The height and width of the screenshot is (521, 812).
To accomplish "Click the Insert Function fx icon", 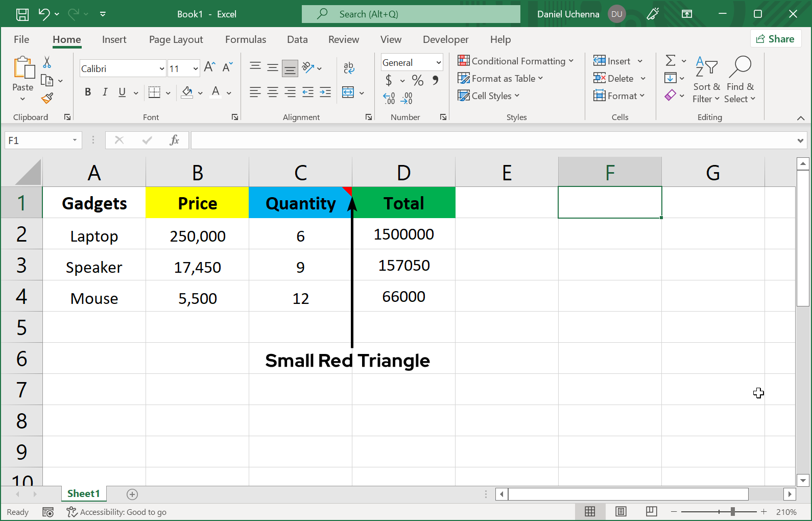I will [174, 140].
